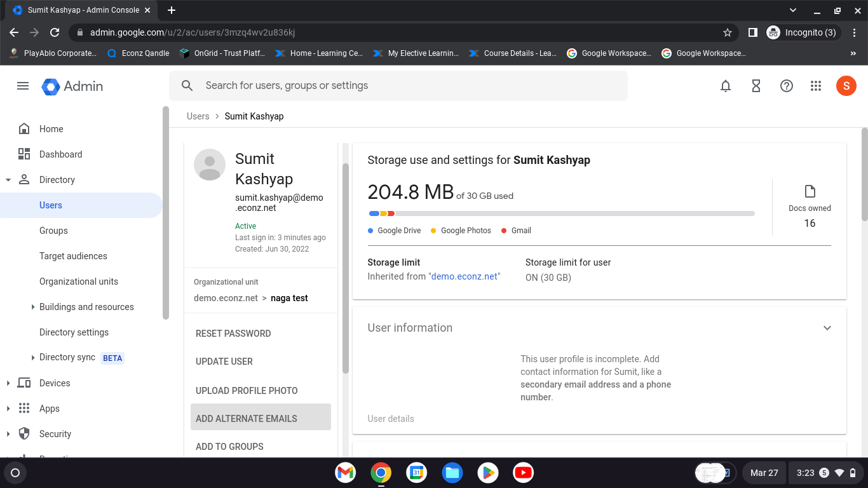Open the ChromeOS launcher circle
This screenshot has width=868, height=488.
coord(15,473)
